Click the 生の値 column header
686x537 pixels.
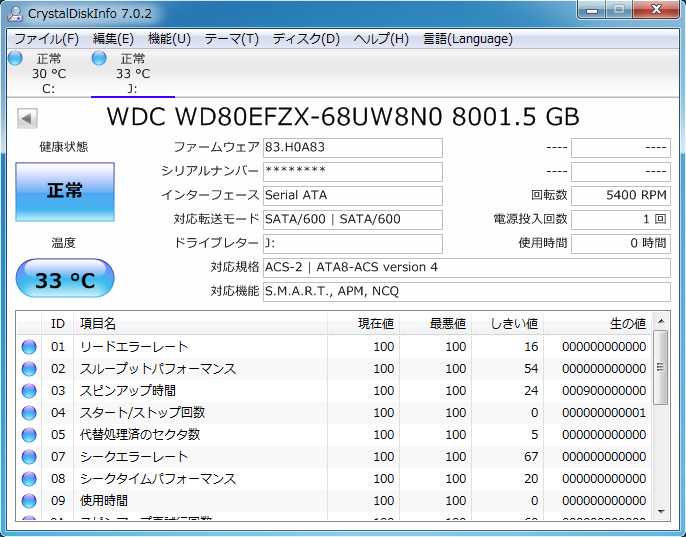pyautogui.click(x=598, y=324)
